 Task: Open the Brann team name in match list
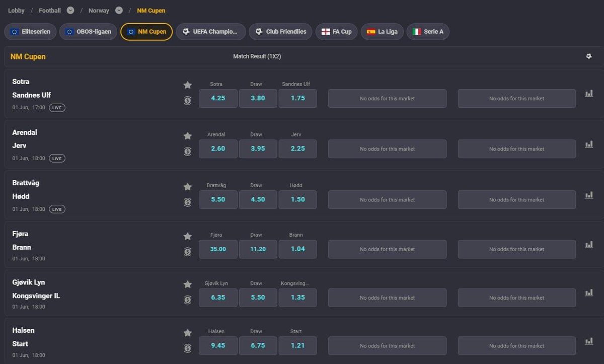[x=22, y=247]
